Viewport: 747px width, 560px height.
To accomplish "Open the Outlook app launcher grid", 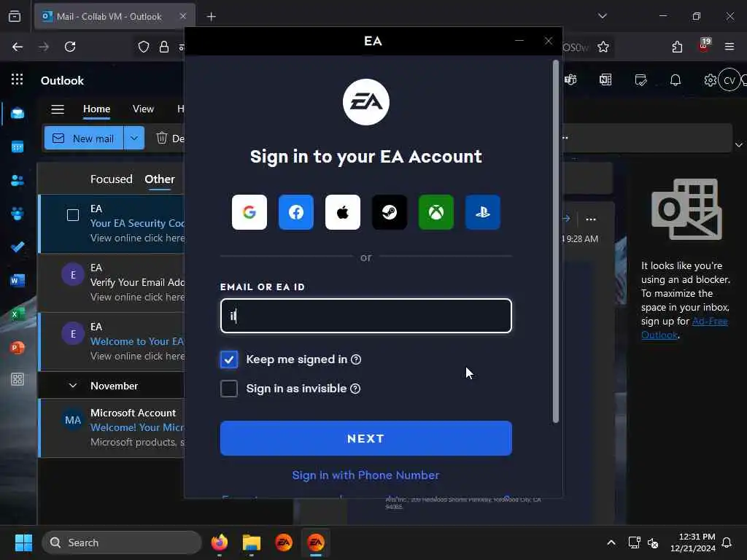I will tap(18, 79).
